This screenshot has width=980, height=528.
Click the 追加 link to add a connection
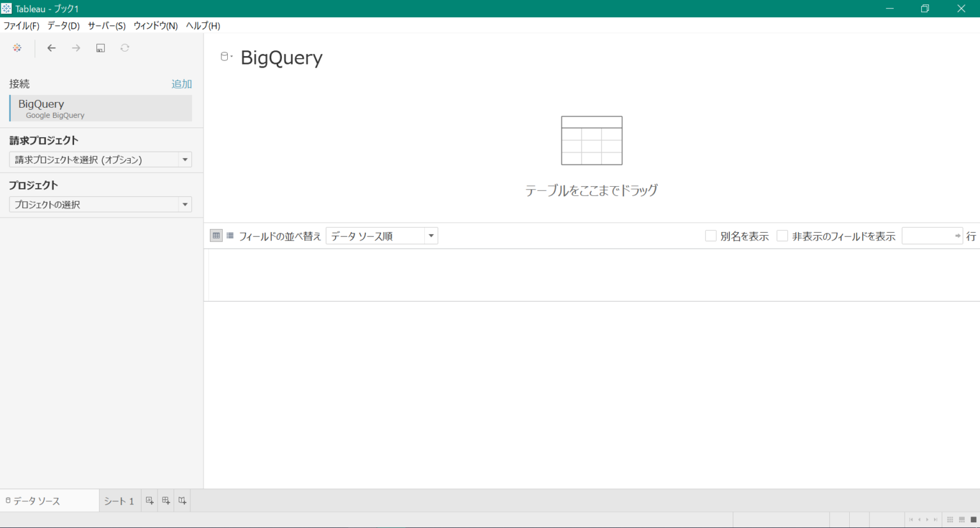[x=181, y=84]
